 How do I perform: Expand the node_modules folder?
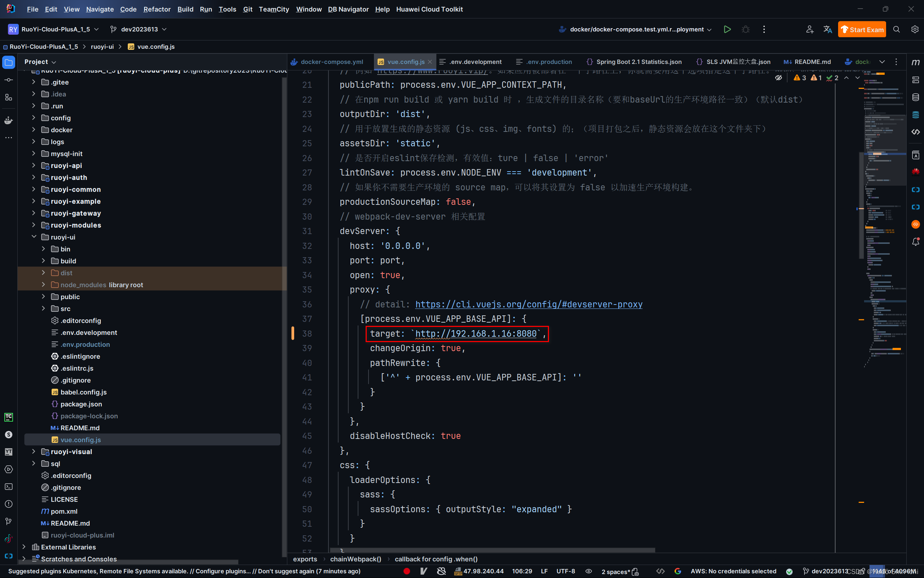[x=43, y=285]
